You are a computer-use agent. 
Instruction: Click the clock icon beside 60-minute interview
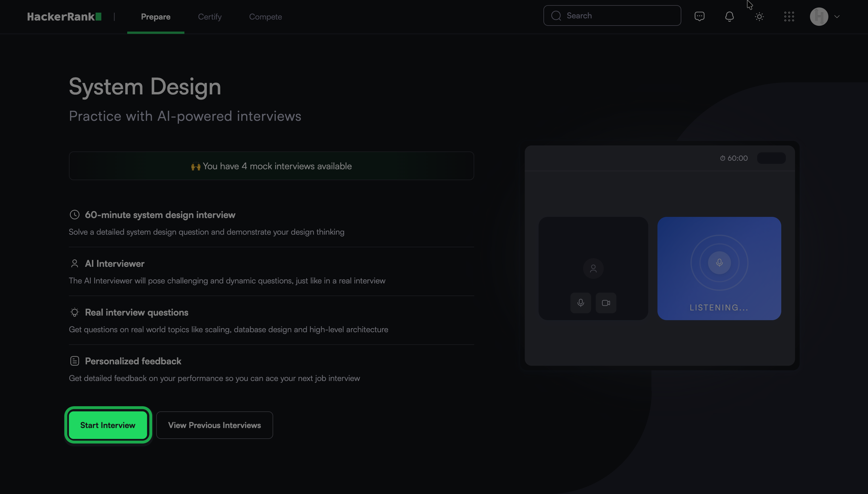[x=75, y=214]
